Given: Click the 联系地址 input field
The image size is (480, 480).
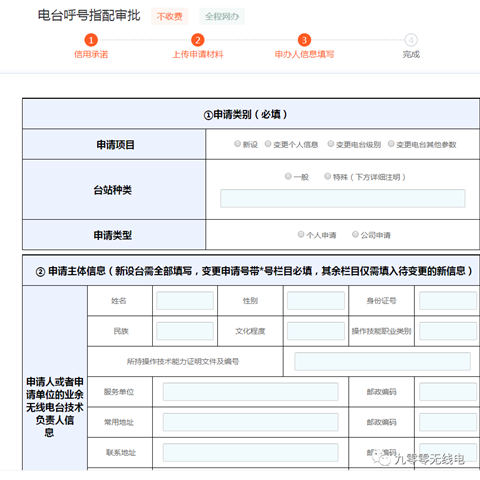Looking at the screenshot, I should tap(251, 452).
